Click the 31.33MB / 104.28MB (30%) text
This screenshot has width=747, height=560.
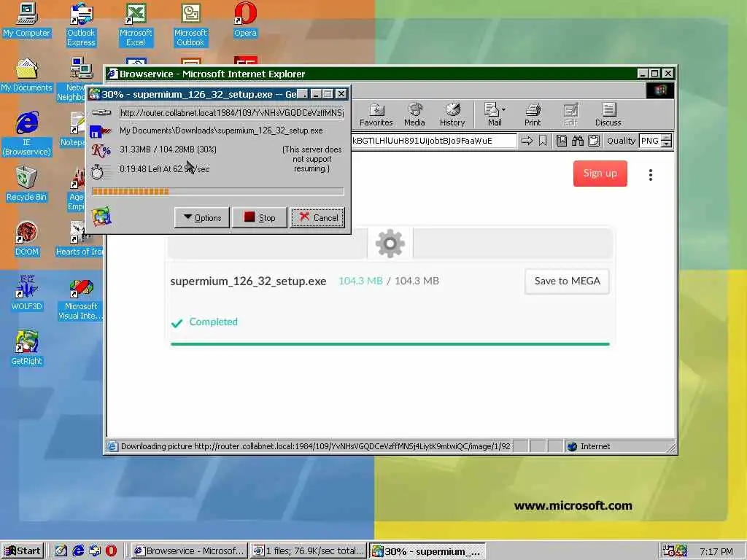pos(169,149)
